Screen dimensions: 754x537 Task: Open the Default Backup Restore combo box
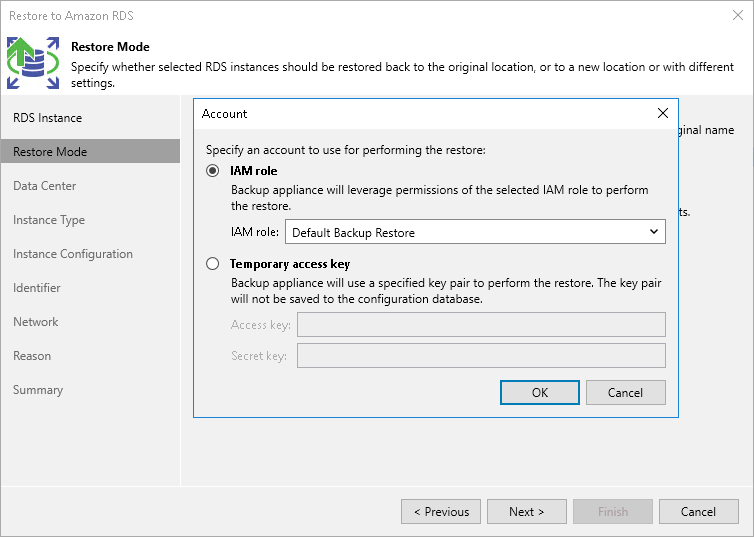[x=474, y=232]
